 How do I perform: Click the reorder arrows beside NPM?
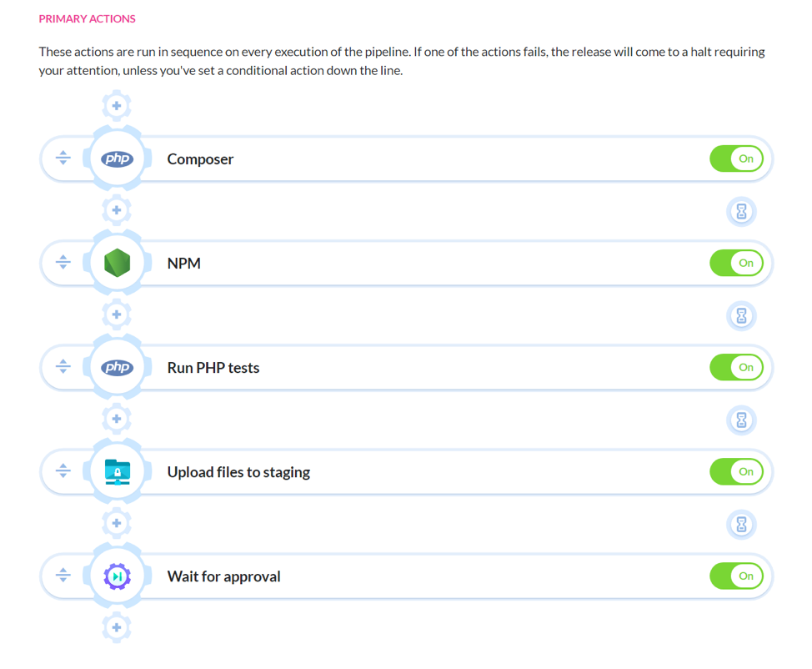(63, 262)
